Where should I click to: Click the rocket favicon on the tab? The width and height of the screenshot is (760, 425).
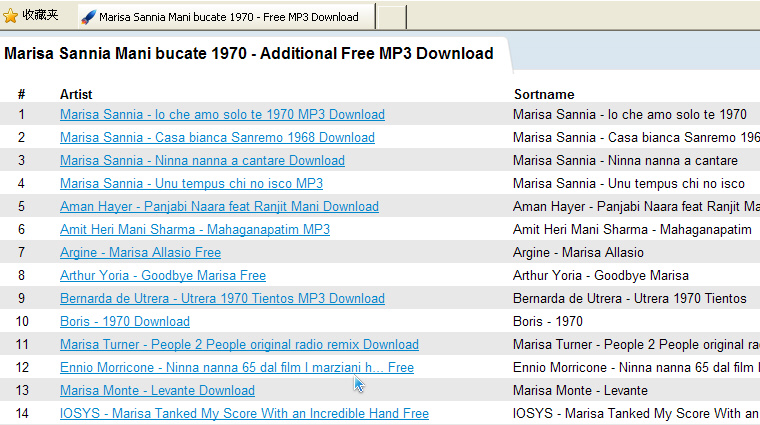point(88,17)
